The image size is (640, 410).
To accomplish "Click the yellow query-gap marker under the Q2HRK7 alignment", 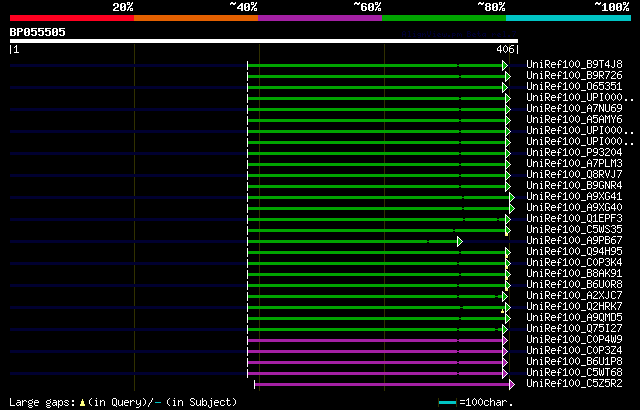I will tap(502, 311).
